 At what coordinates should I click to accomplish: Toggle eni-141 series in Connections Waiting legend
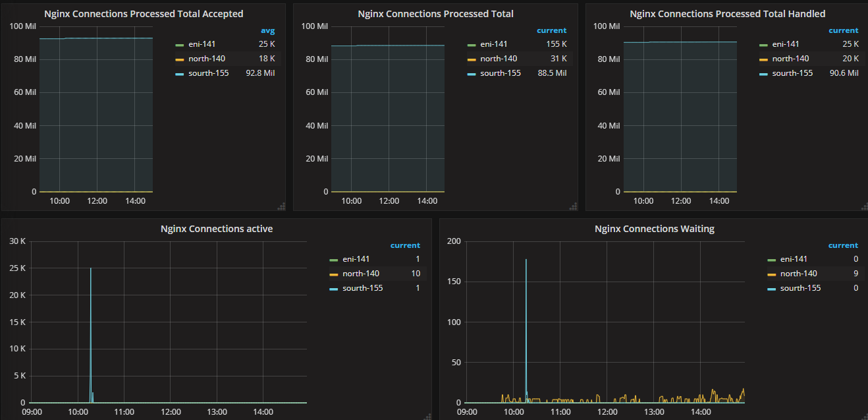(794, 259)
